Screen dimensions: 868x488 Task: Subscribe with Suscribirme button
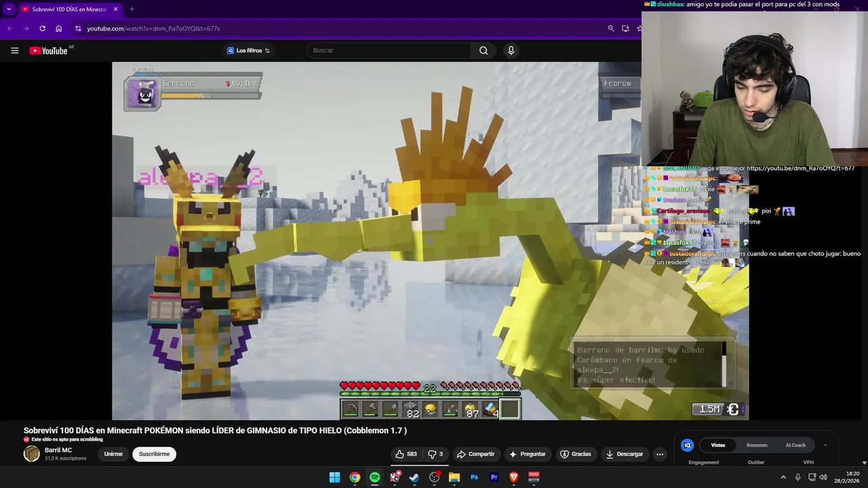154,454
